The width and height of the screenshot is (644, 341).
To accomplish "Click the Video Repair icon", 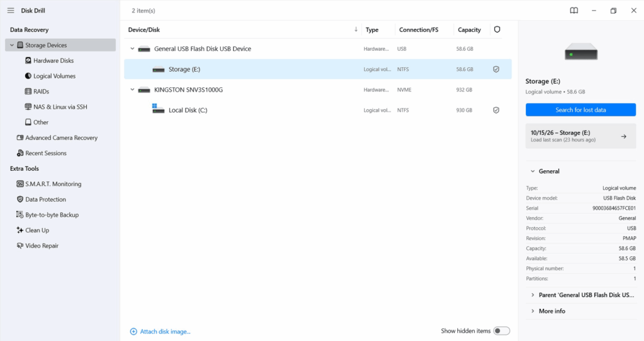I will [x=19, y=246].
